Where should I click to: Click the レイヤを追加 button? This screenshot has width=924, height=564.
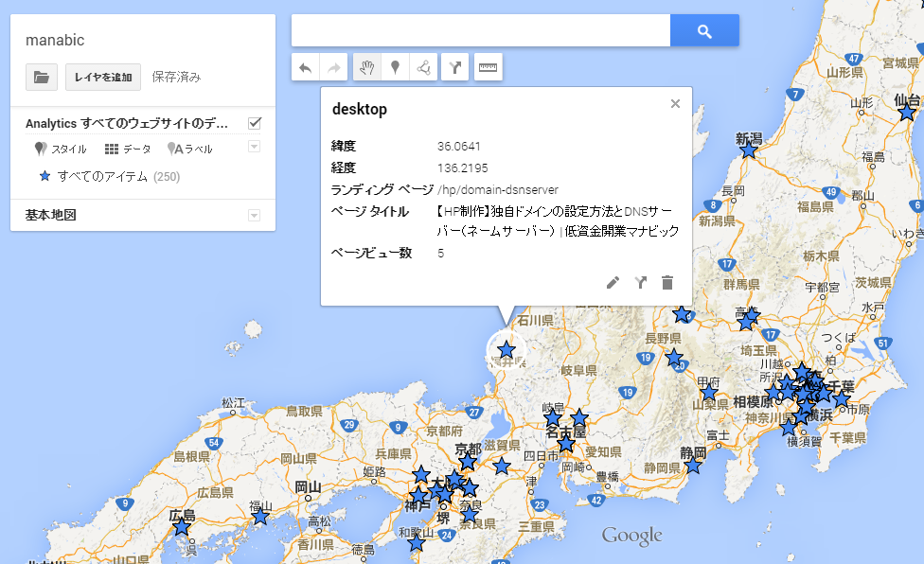(103, 77)
